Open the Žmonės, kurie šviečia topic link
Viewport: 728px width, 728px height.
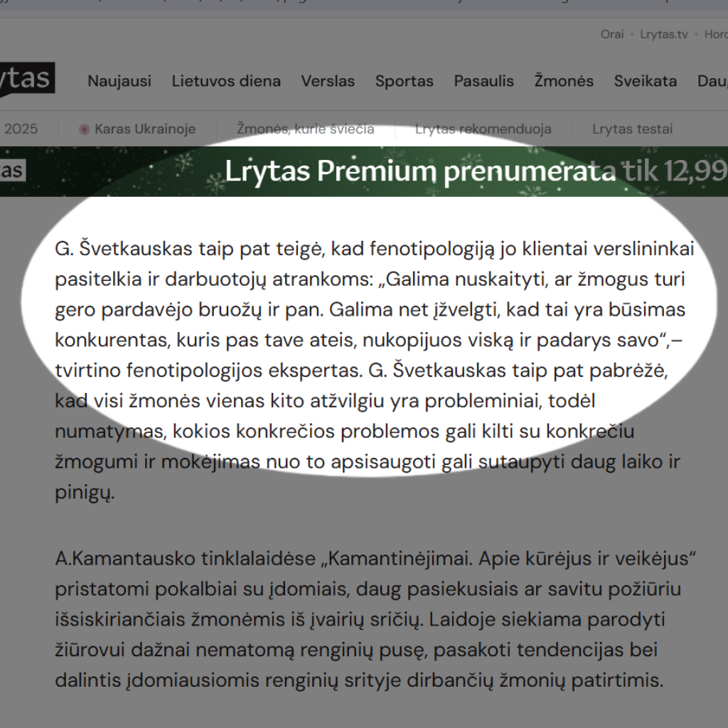coord(306,129)
